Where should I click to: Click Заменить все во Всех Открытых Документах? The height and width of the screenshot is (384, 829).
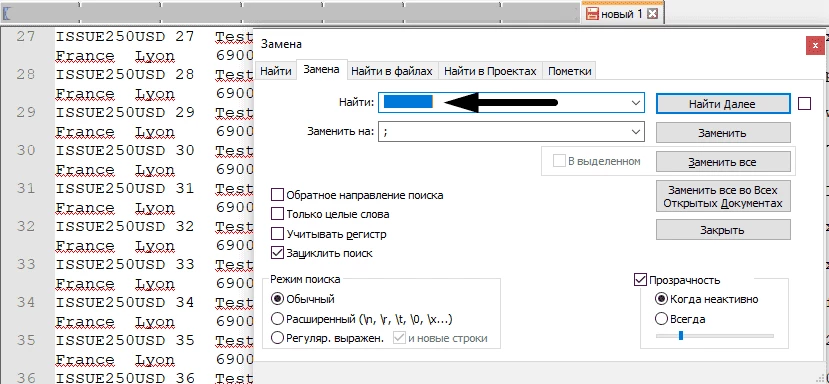[723, 196]
